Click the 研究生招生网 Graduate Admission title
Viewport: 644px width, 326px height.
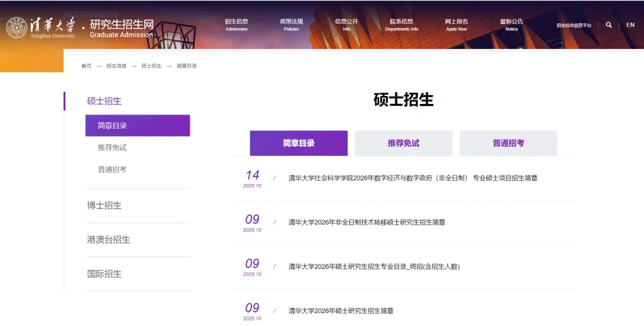pyautogui.click(x=122, y=29)
